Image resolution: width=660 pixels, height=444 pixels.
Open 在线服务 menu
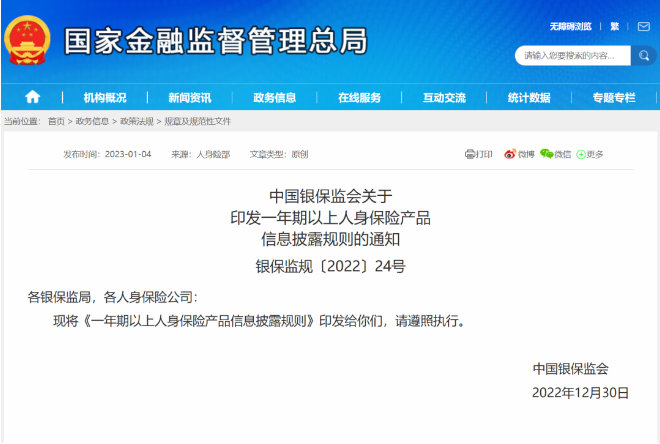click(359, 98)
